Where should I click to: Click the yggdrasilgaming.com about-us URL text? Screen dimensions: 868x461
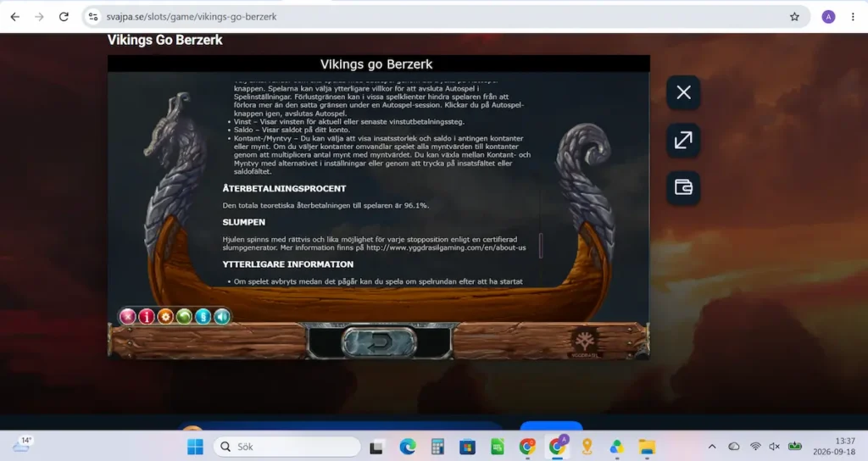click(x=446, y=248)
